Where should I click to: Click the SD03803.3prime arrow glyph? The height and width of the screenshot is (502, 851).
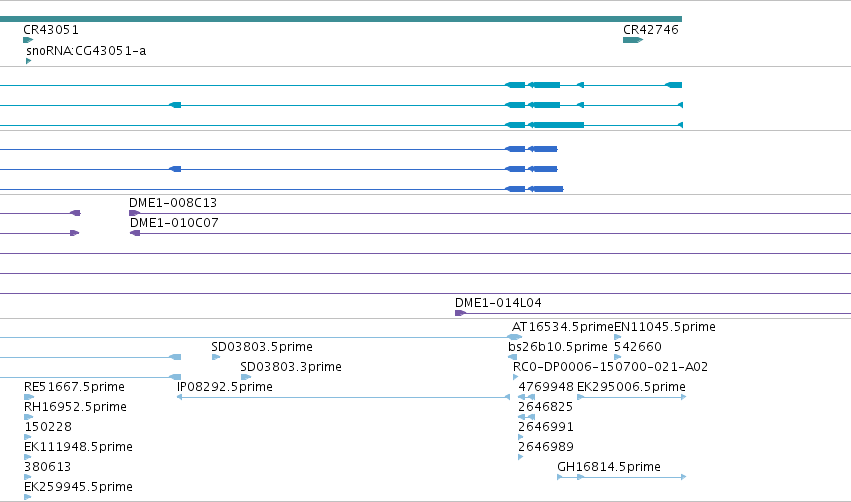[x=246, y=377]
